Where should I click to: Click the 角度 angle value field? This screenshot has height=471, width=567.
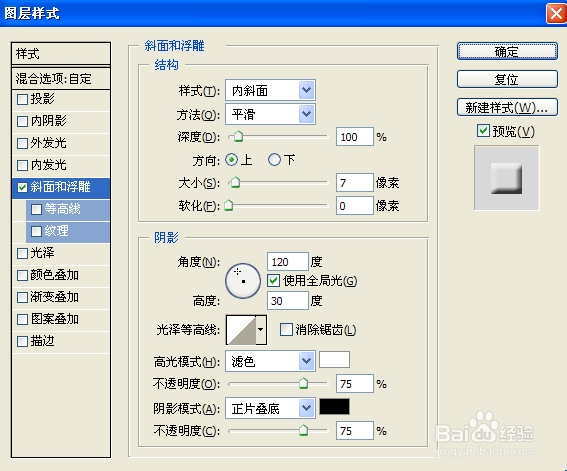point(288,262)
